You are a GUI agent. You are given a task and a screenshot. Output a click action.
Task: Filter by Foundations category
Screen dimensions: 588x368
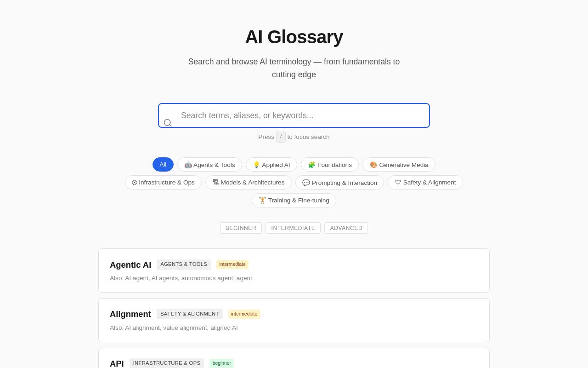coord(330,165)
